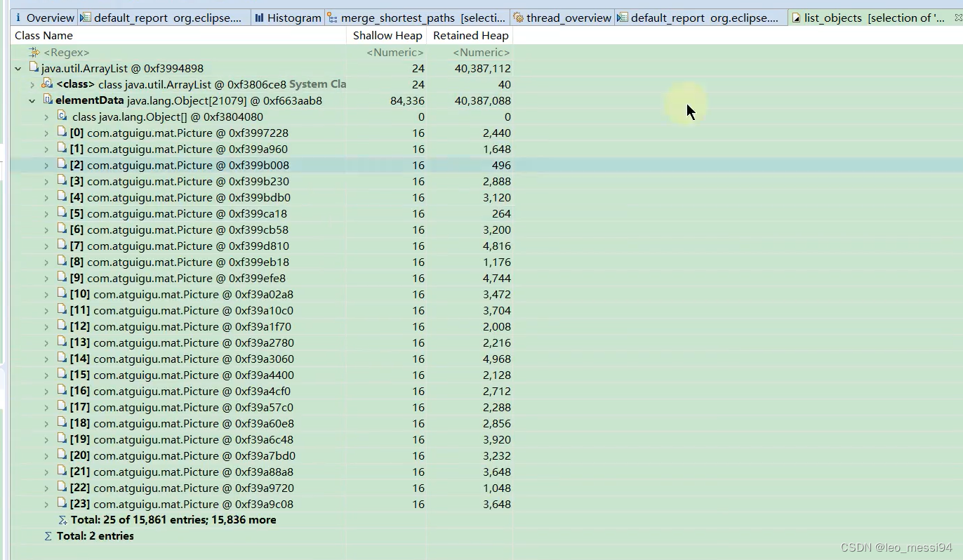Image resolution: width=963 pixels, height=560 pixels.
Task: Click the object icon for entry [6]
Action: (62, 229)
